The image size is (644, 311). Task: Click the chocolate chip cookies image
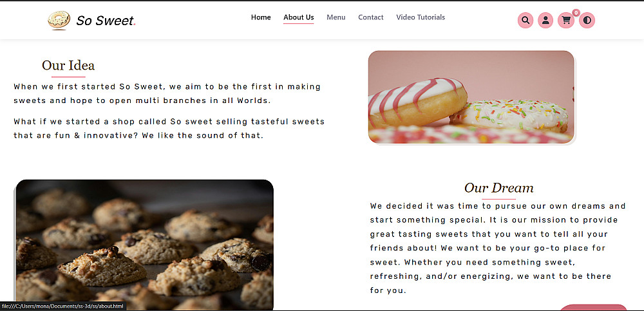click(x=144, y=245)
